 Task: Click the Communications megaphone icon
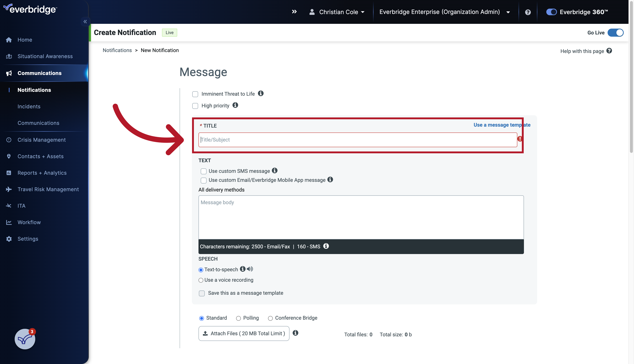coord(9,73)
